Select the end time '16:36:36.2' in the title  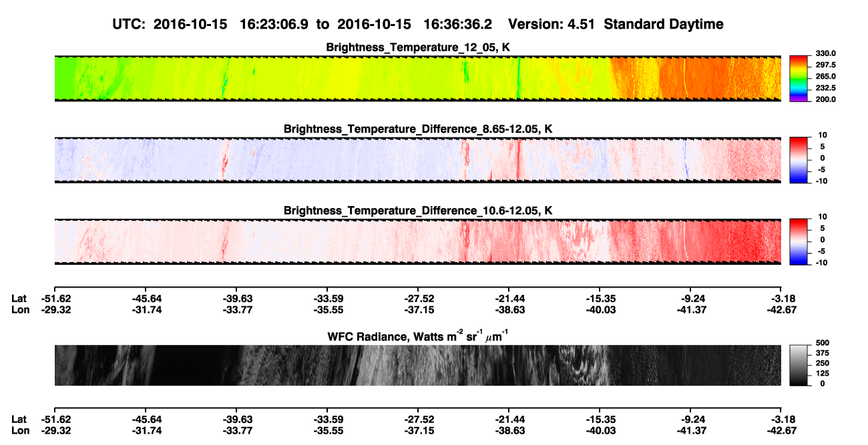coord(458,24)
